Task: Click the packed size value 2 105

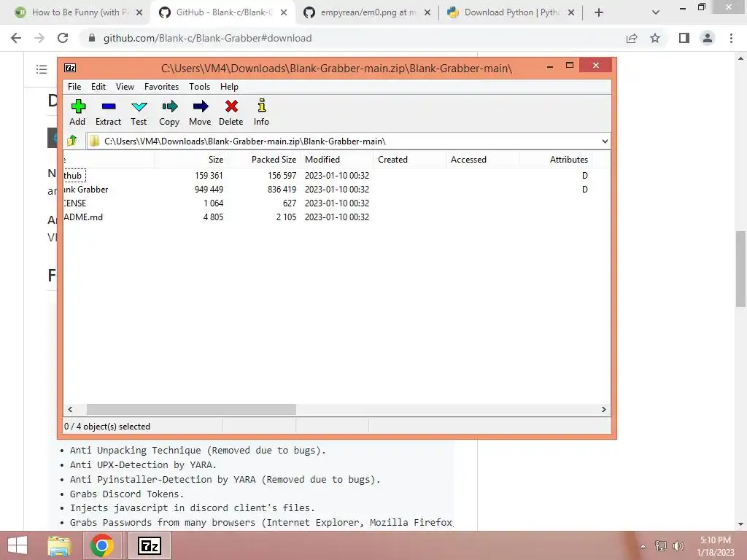Action: click(286, 217)
